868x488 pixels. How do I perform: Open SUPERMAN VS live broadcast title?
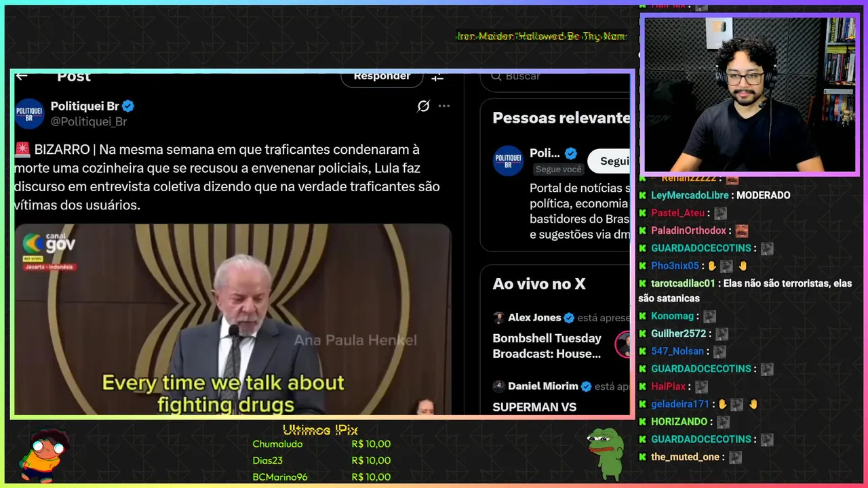click(534, 407)
